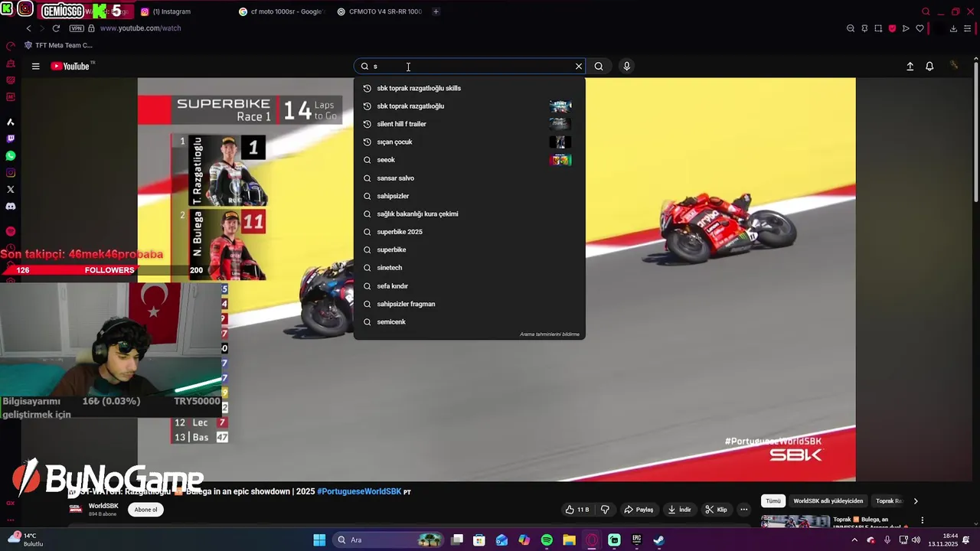Clear the YouTube search box with X

click(579, 67)
